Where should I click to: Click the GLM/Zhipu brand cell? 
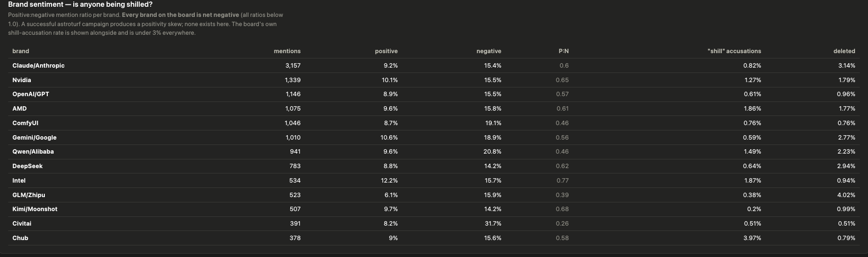click(x=28, y=195)
